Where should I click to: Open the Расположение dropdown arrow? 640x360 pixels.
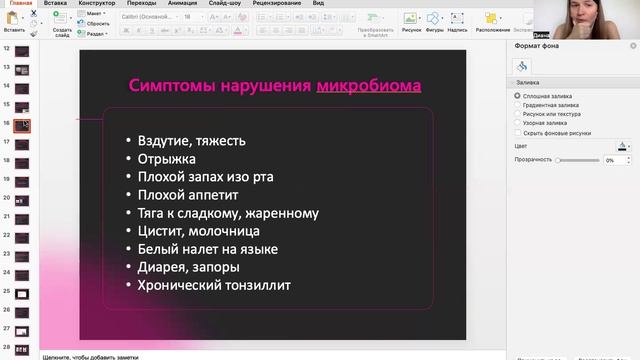point(501,18)
